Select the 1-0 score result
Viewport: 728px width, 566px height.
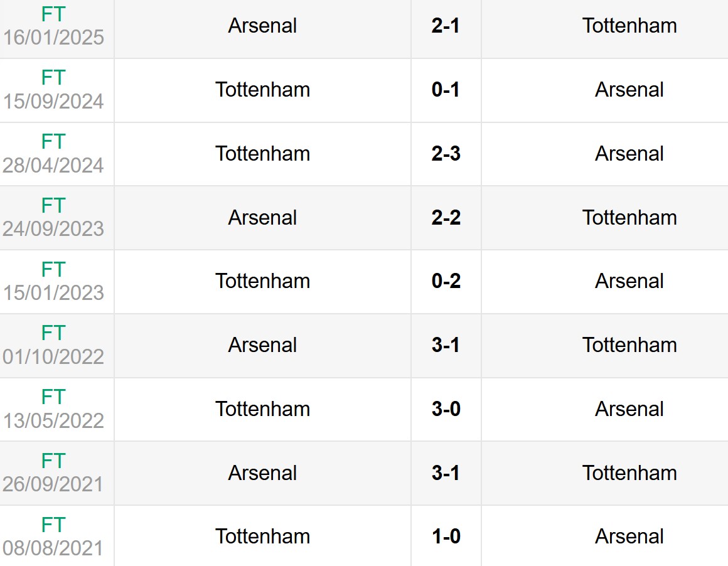(446, 537)
